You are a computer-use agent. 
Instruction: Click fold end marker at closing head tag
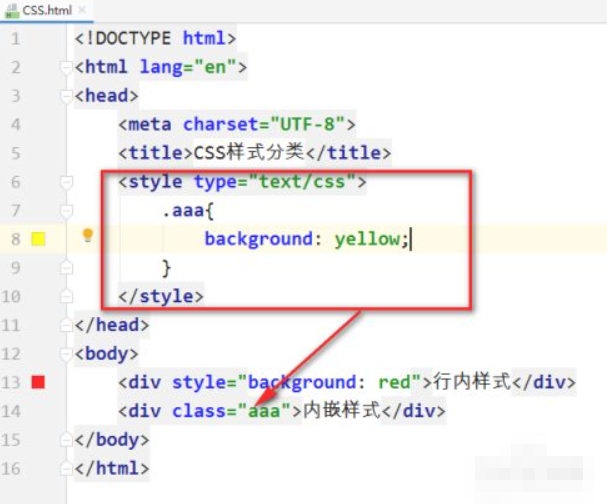click(66, 325)
